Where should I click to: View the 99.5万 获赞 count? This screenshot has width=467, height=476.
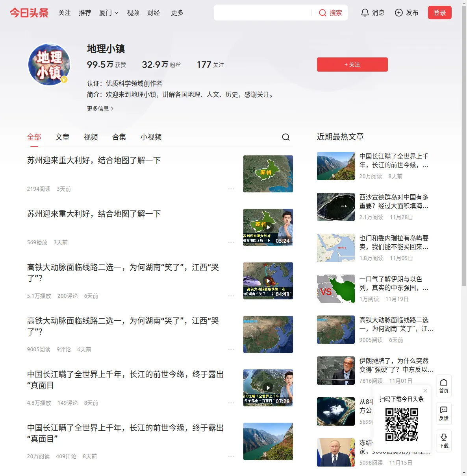point(106,65)
